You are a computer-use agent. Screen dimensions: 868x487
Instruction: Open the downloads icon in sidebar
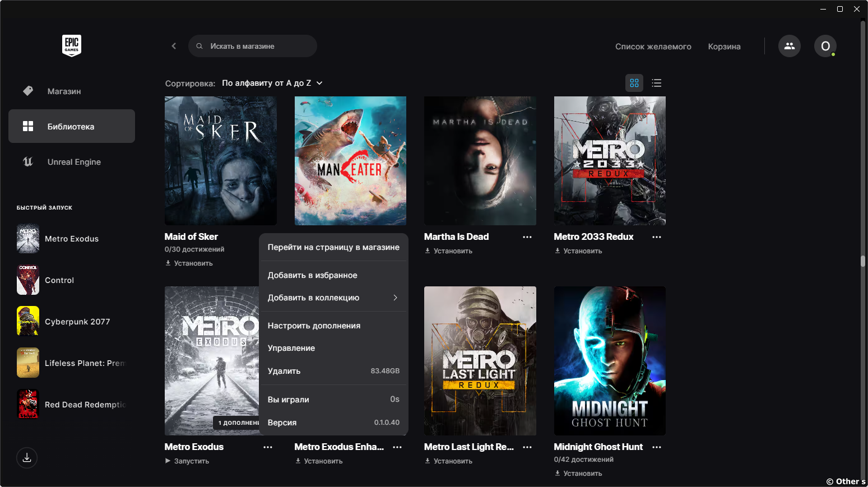point(27,458)
